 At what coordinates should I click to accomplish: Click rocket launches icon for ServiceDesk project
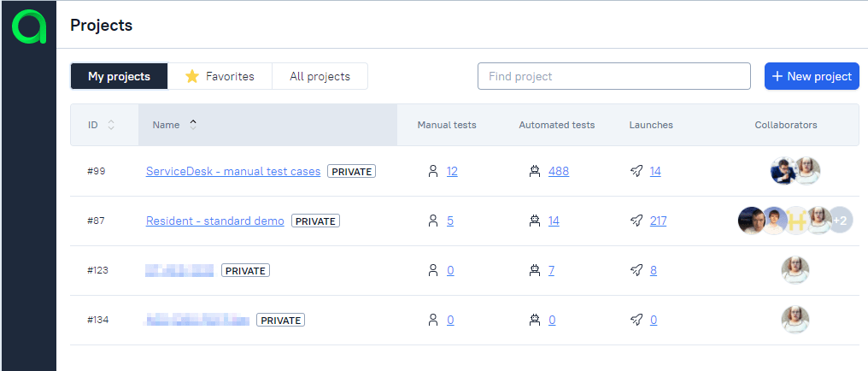(x=636, y=171)
